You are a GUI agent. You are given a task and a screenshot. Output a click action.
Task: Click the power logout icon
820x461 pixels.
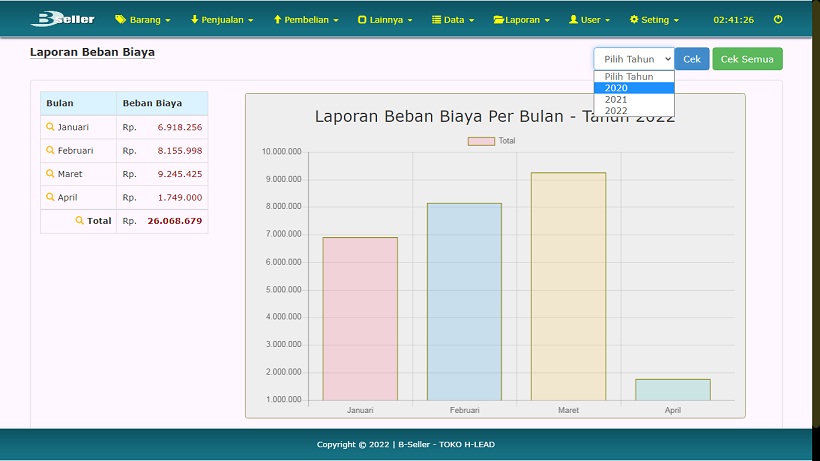click(778, 19)
